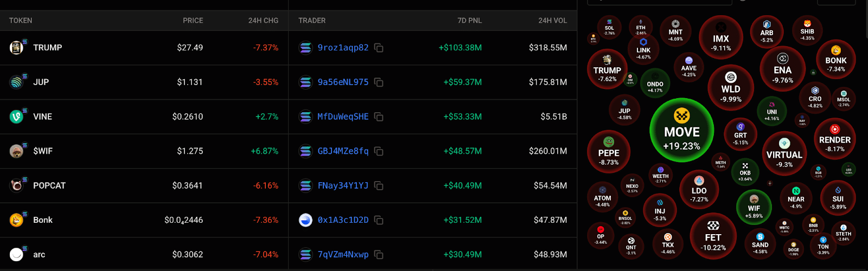The image size is (868, 271).
Task: Select the IMX -9.11% bubble
Action: tap(721, 37)
